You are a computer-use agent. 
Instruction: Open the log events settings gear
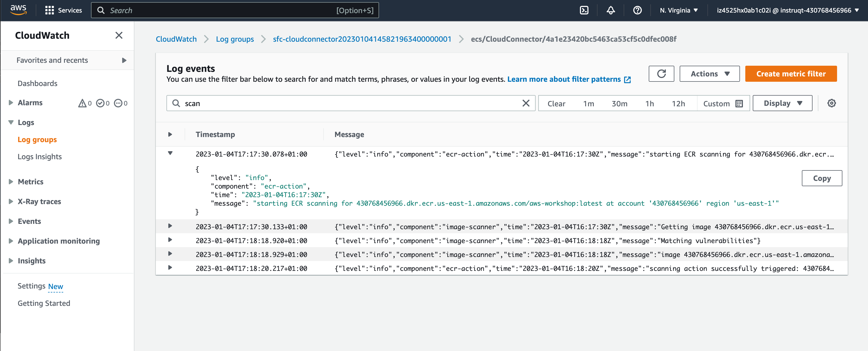click(x=831, y=103)
